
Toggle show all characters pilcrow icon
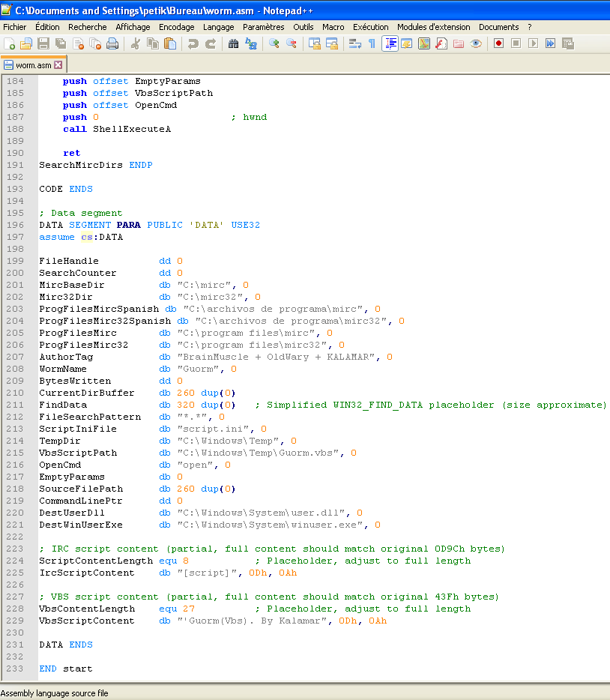click(372, 43)
